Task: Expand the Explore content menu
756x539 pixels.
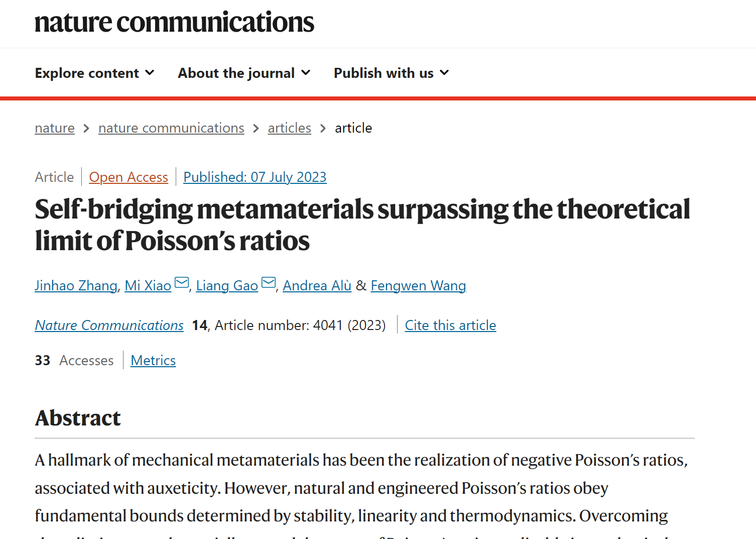Action: click(x=94, y=73)
